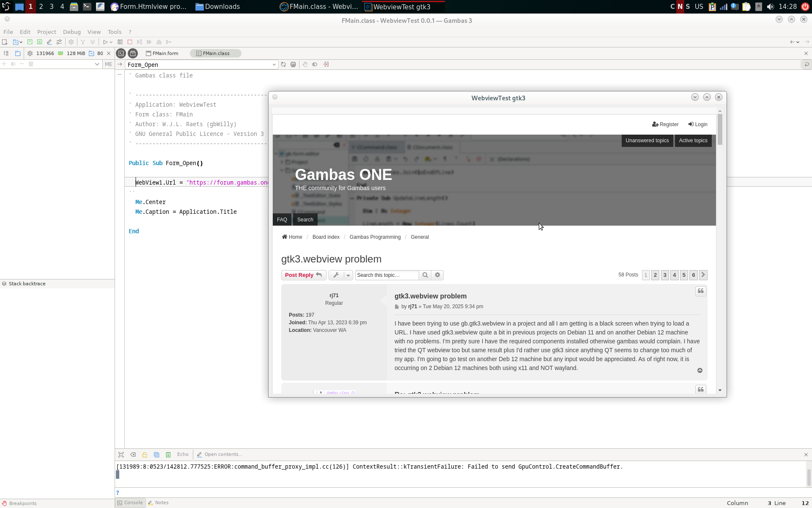Switch to the FMain.form tab
The height and width of the screenshot is (508, 812).
click(162, 53)
